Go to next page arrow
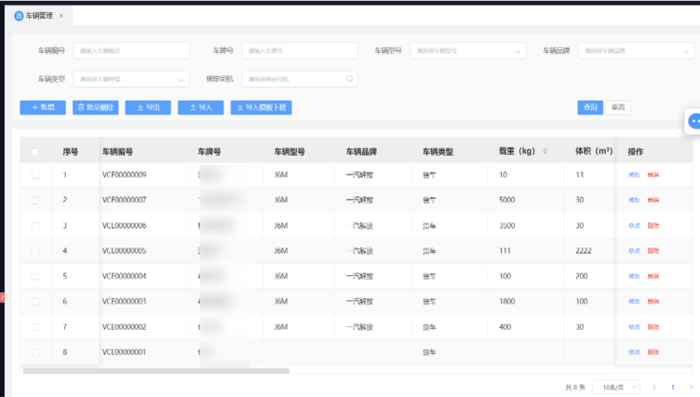This screenshot has height=397, width=700. [691, 387]
